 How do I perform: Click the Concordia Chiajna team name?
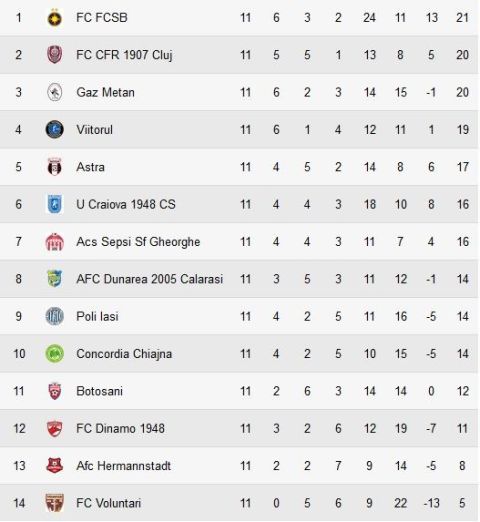(124, 354)
